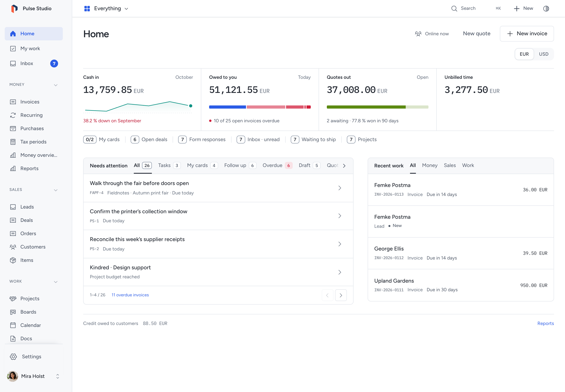
Task: Open Customers in the sidebar
Action: 34,247
